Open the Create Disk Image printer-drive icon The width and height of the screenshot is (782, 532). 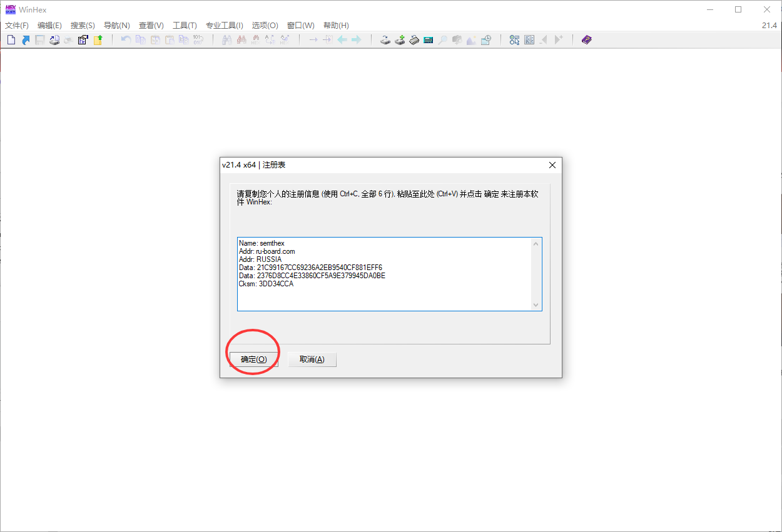pyautogui.click(x=54, y=40)
